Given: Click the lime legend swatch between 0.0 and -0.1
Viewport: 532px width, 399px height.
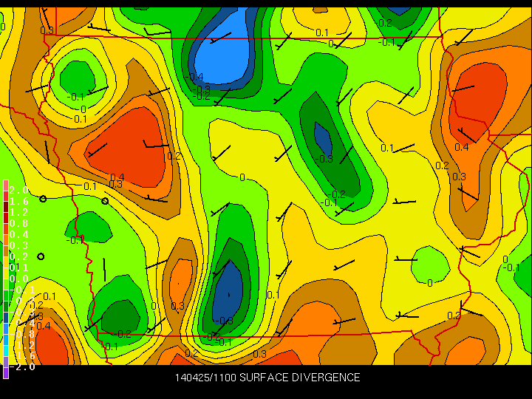Looking at the screenshot, I should (x=6, y=284).
